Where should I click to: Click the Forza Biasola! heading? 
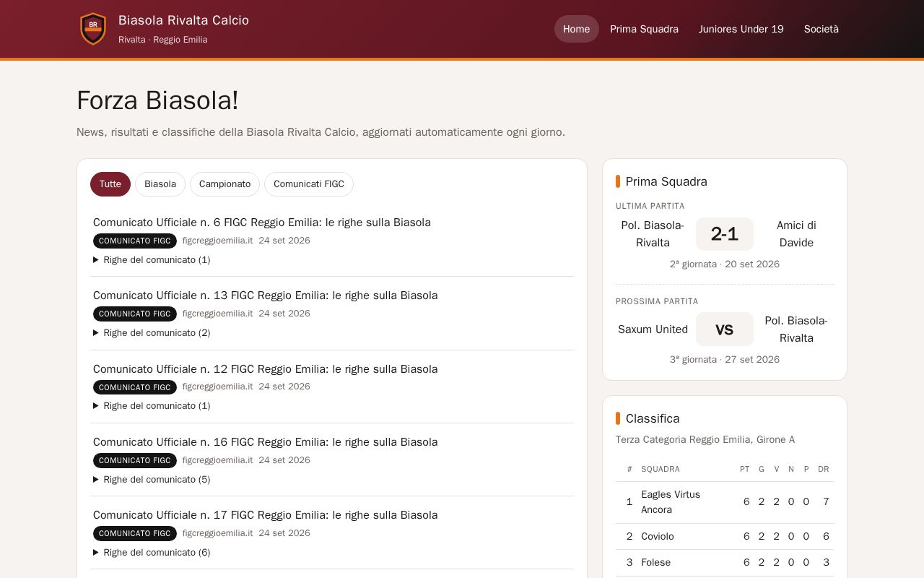pos(157,100)
